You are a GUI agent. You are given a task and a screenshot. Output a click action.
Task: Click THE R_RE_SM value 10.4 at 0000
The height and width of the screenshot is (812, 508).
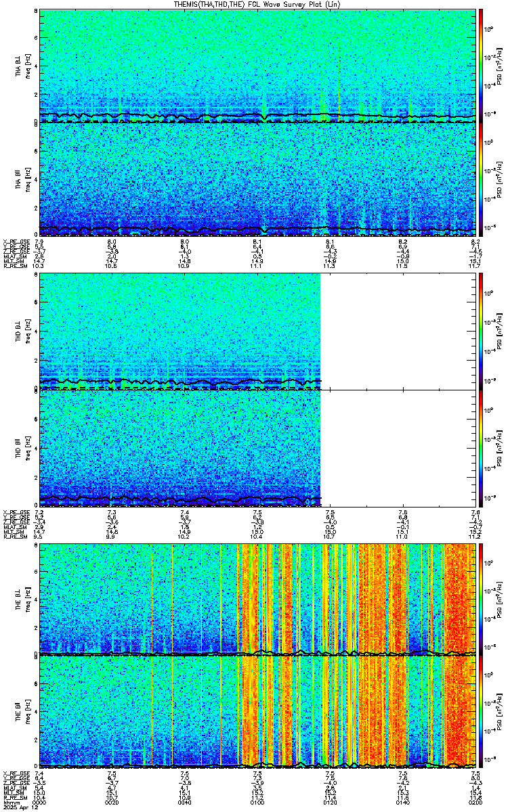pyautogui.click(x=39, y=799)
